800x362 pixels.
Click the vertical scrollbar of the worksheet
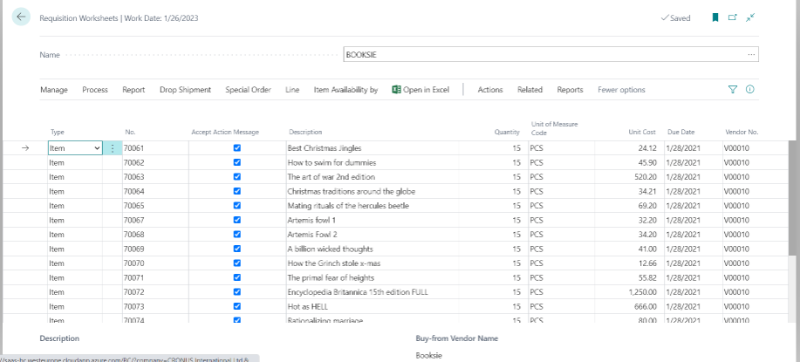[791, 198]
